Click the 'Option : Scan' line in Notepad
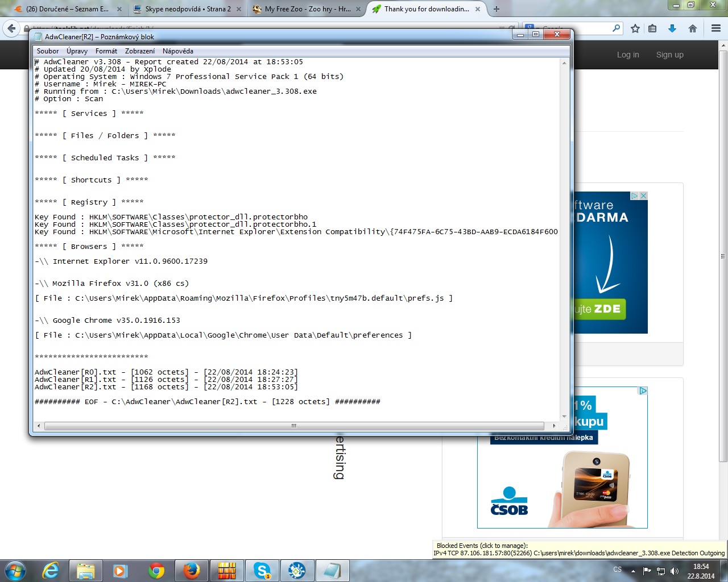Screen dimensions: 728x582 (x=69, y=99)
